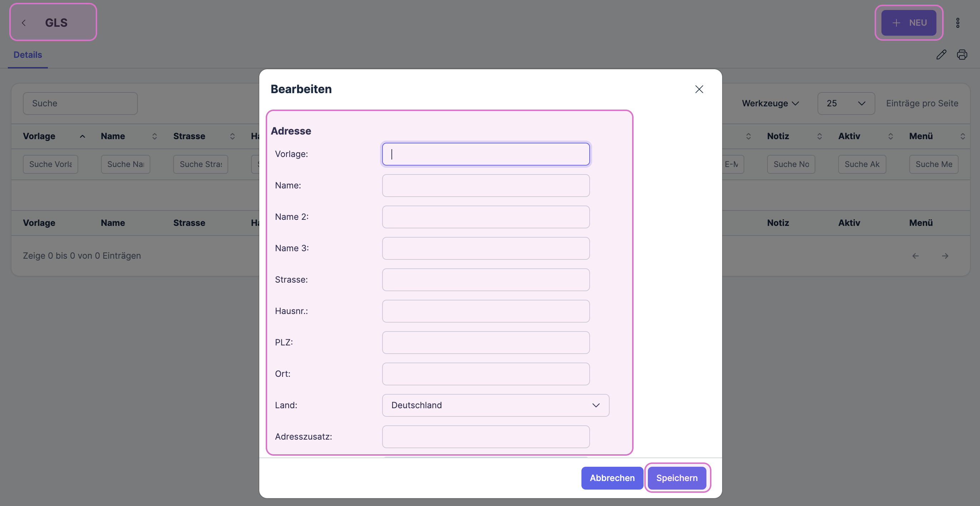Expand the Werkzeuge dropdown
Image resolution: width=980 pixels, height=506 pixels.
tap(770, 103)
